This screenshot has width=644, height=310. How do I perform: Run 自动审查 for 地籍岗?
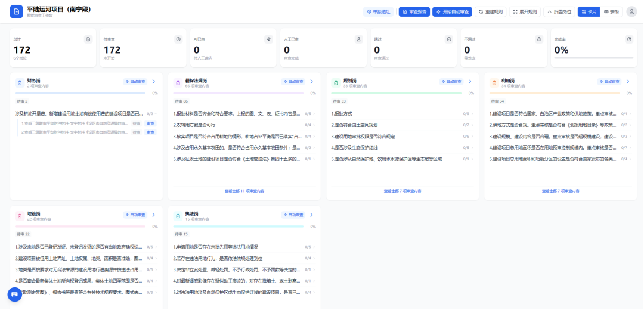coord(135,215)
